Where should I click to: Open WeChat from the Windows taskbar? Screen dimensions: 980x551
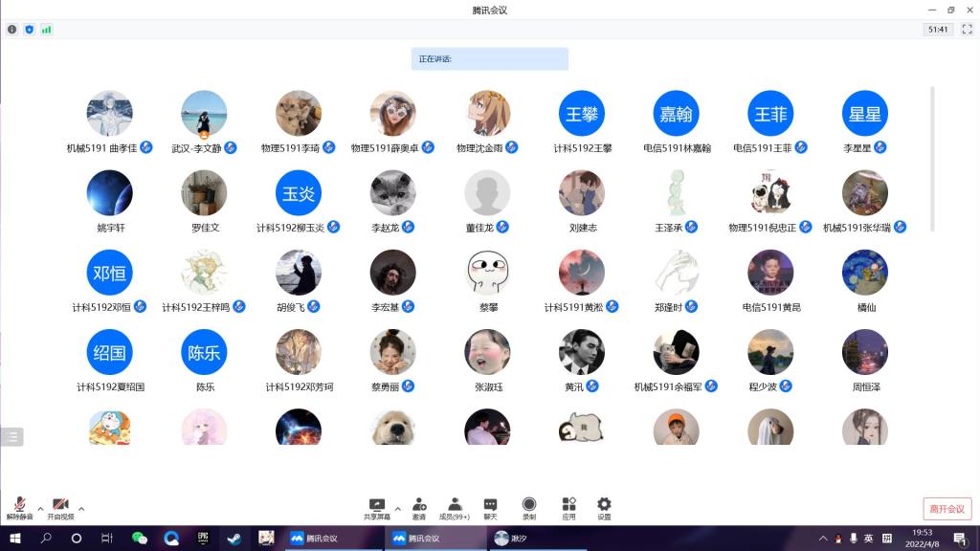[x=140, y=539]
